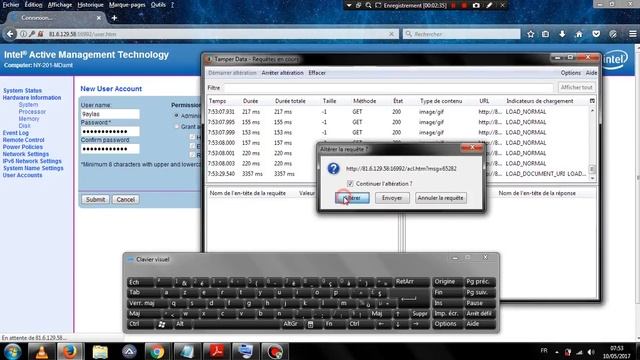
Task: Click the column picker icon in Tamper Data
Action: click(x=592, y=101)
